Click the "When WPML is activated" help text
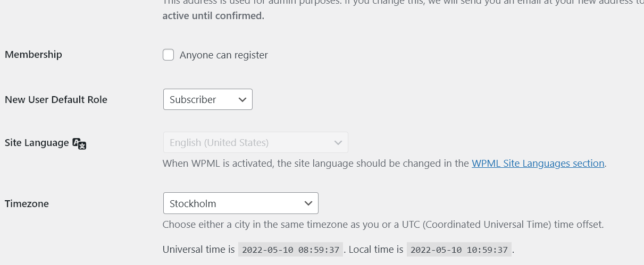 pos(316,164)
